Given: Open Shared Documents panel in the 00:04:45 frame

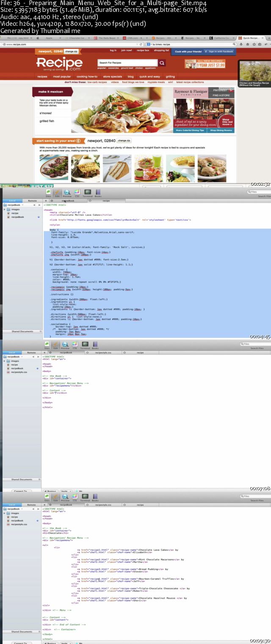Looking at the screenshot, I should (22, 332).
